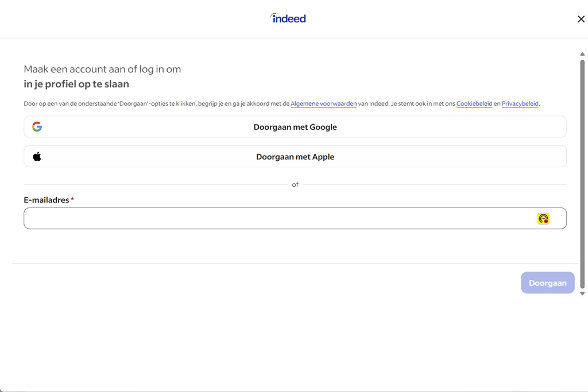
Task: Close the login dialog with the X
Action: pyautogui.click(x=581, y=19)
